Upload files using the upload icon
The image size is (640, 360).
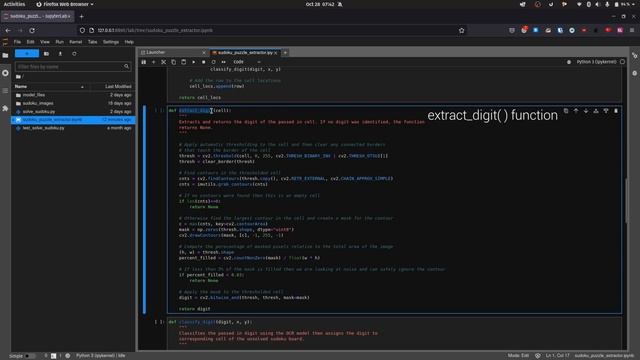[x=60, y=53]
